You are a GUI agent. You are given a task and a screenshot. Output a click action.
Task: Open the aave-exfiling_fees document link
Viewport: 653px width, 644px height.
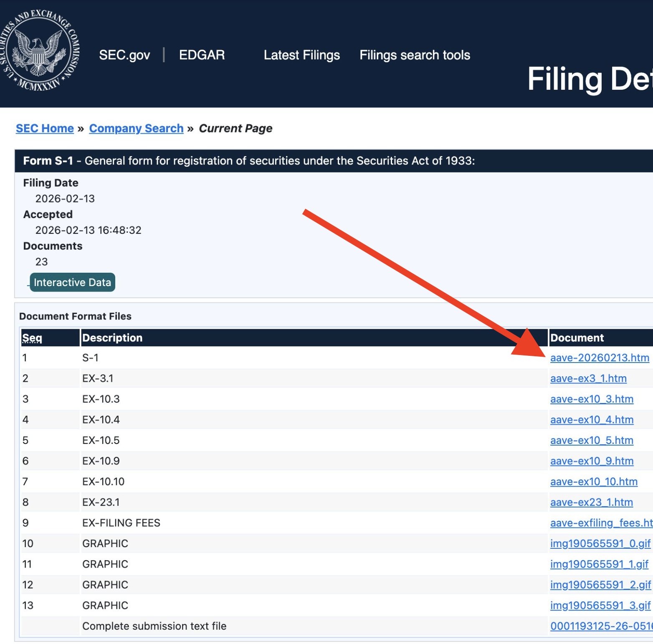tap(601, 523)
